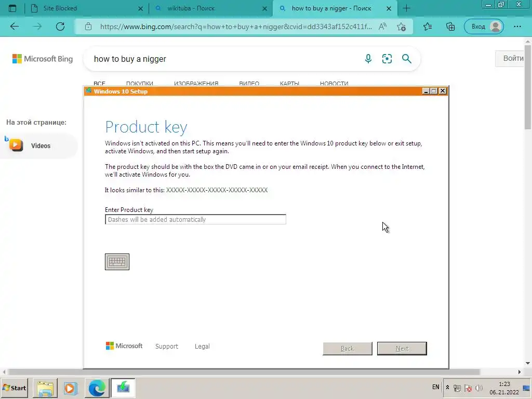The width and height of the screenshot is (532, 399).
Task: Select the ИЗОБРАЖЕНИЯ results tab
Action: (196, 83)
